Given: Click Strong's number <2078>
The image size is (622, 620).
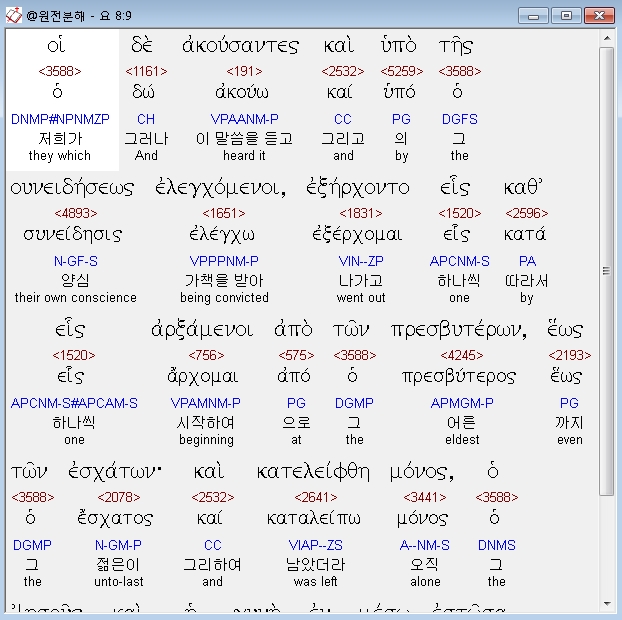Looking at the screenshot, I should point(119,497).
